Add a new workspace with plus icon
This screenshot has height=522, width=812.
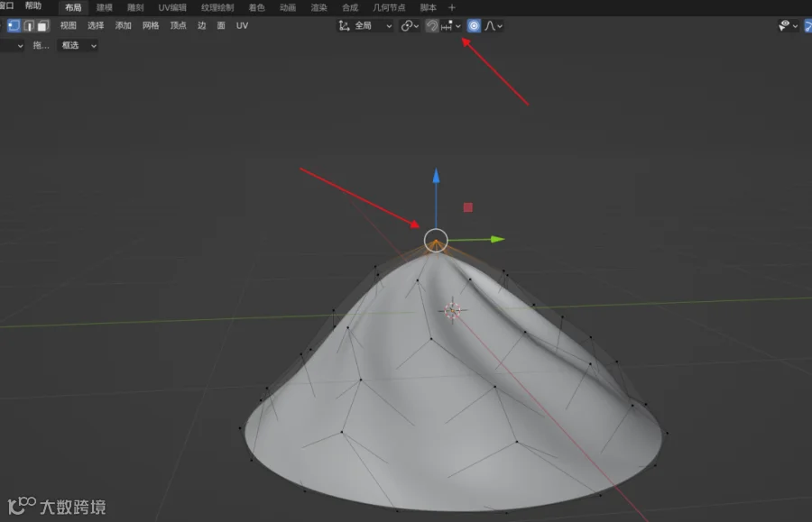point(452,8)
